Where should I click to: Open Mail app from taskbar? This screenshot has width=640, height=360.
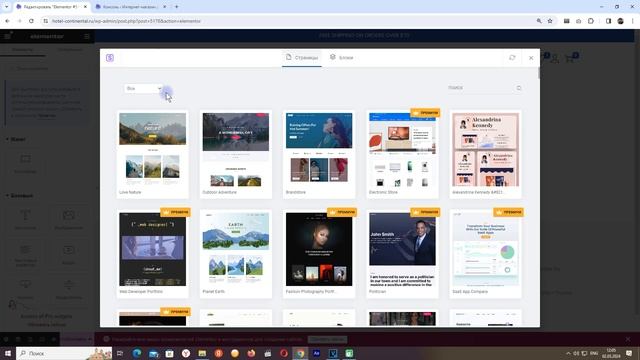click(x=153, y=353)
